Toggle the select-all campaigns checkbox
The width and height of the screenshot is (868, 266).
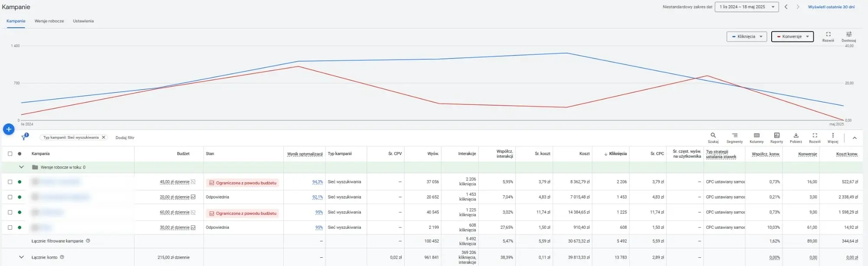coord(10,154)
